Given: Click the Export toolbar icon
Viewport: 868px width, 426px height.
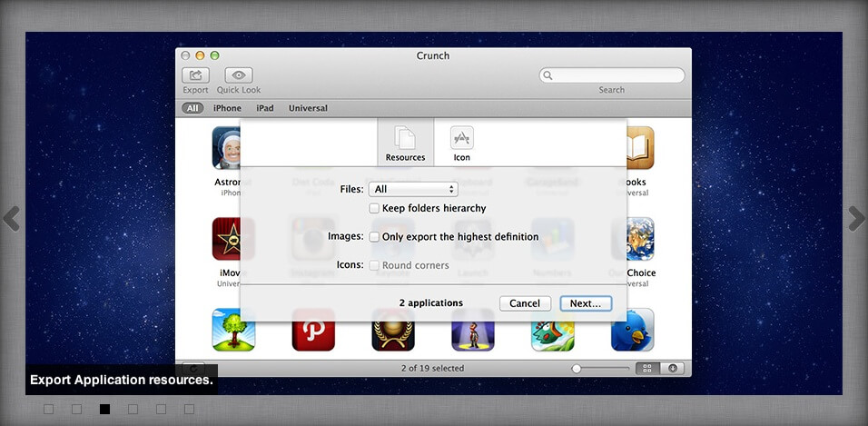Looking at the screenshot, I should (195, 75).
